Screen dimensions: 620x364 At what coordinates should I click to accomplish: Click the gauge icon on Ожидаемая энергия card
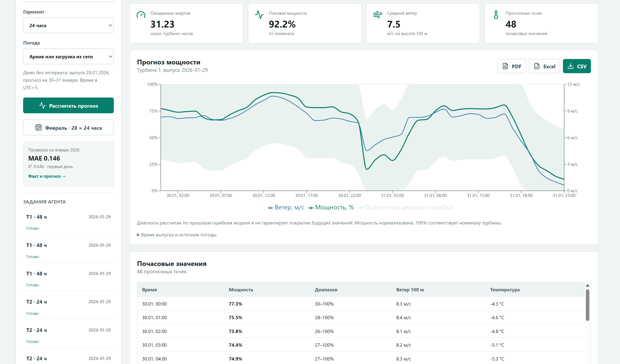point(141,15)
